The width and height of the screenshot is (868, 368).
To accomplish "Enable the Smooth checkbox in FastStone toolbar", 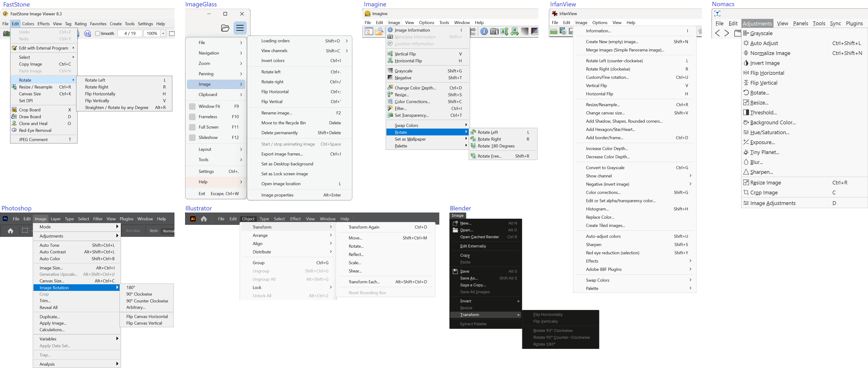I will [97, 33].
